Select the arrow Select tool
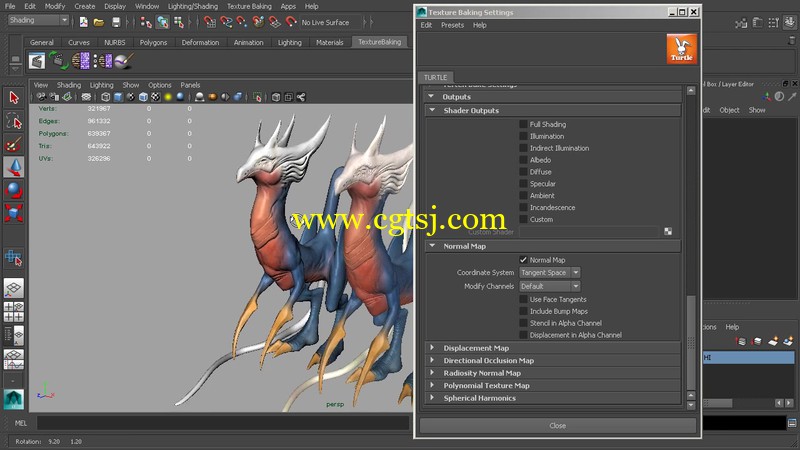This screenshot has width=800, height=450. (14, 97)
